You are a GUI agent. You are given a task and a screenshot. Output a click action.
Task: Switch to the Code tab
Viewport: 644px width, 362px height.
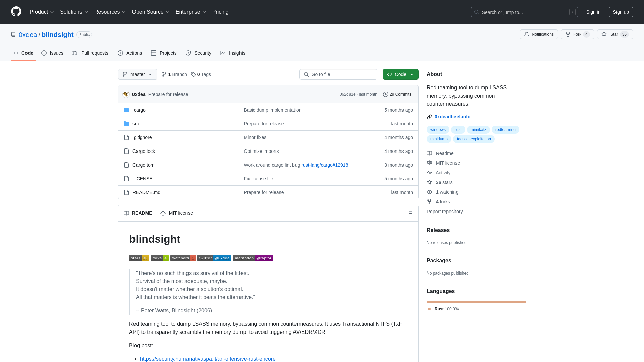point(23,53)
